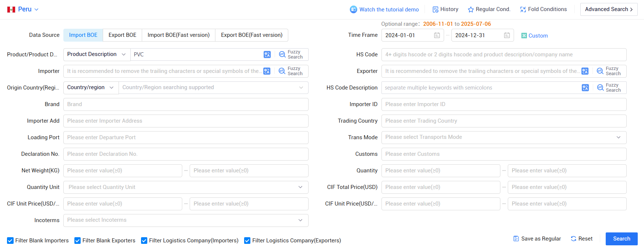Uncheck Filter Blank Importers checkbox
This screenshot has width=644, height=249.
[10, 241]
